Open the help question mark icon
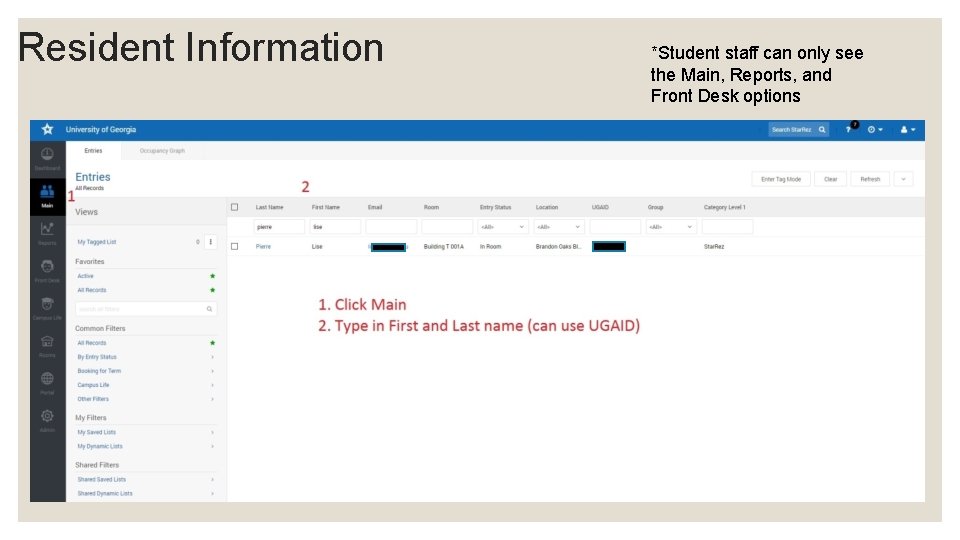Viewport: 960px width, 540px height. coord(850,129)
